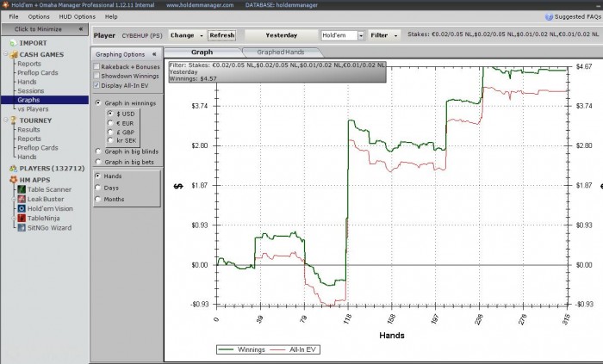Viewport: 603px width, 364px height.
Task: Open Hold'em Vision app icon
Action: pyautogui.click(x=22, y=208)
